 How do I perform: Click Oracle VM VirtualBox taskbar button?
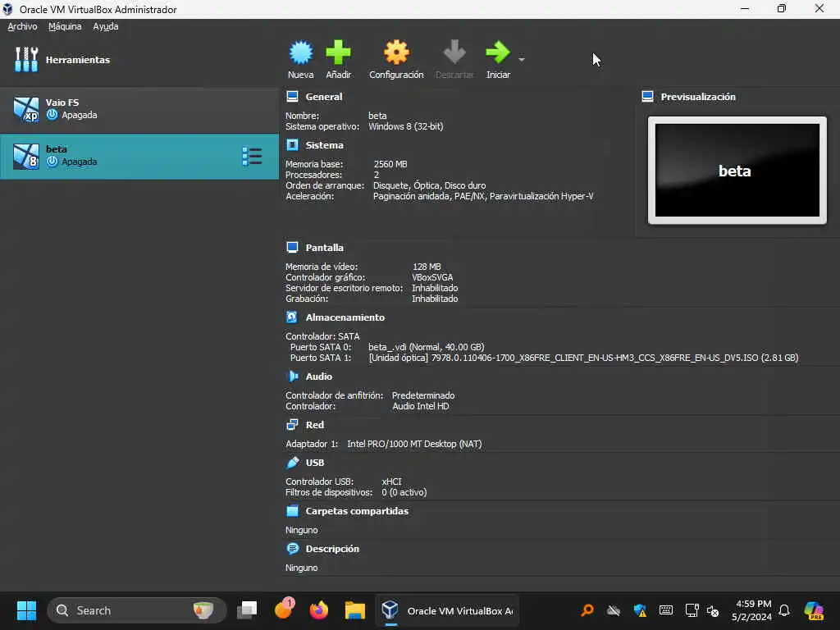pos(447,610)
